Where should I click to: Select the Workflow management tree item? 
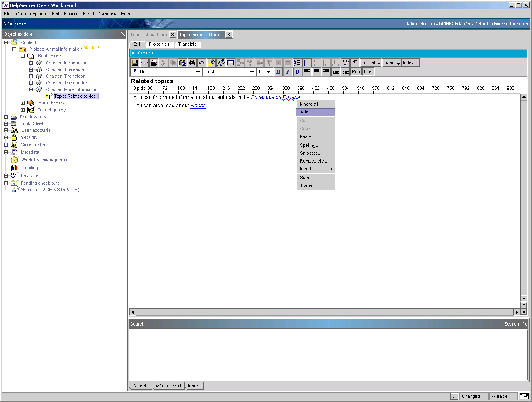45,160
